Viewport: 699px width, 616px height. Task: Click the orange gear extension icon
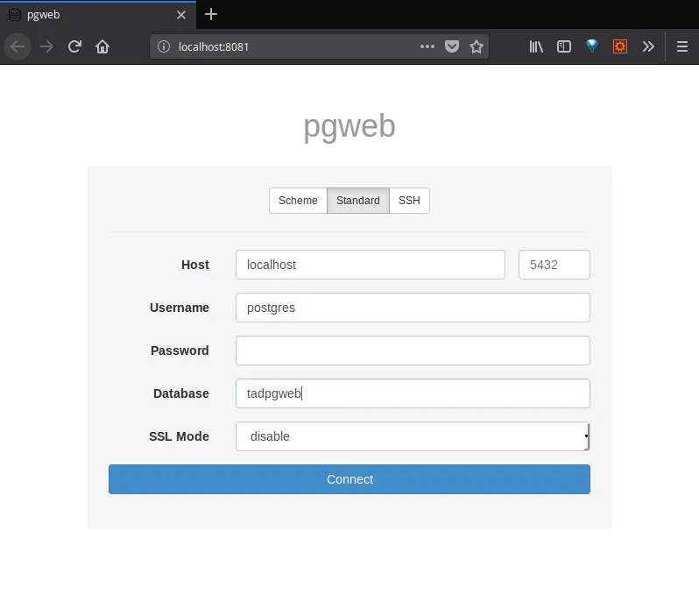click(x=620, y=46)
